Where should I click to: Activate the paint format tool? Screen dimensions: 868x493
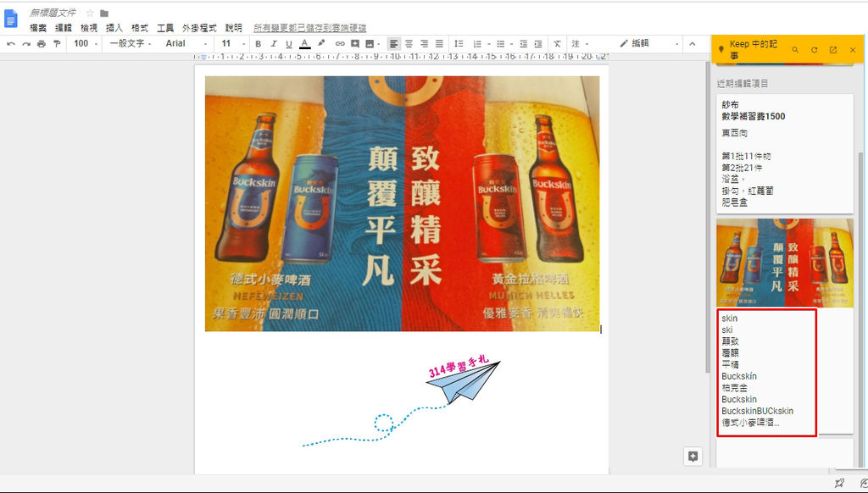(57, 44)
